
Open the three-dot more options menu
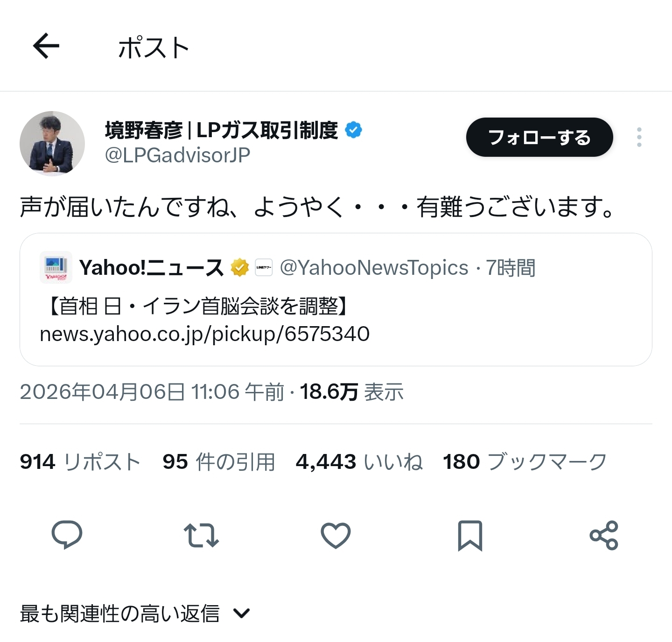(639, 137)
